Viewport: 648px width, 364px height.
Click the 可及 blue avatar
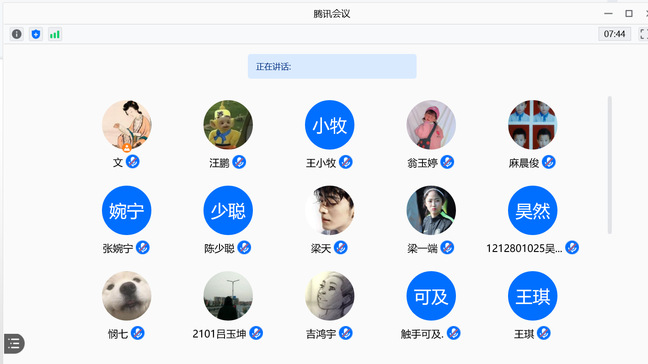tap(431, 296)
